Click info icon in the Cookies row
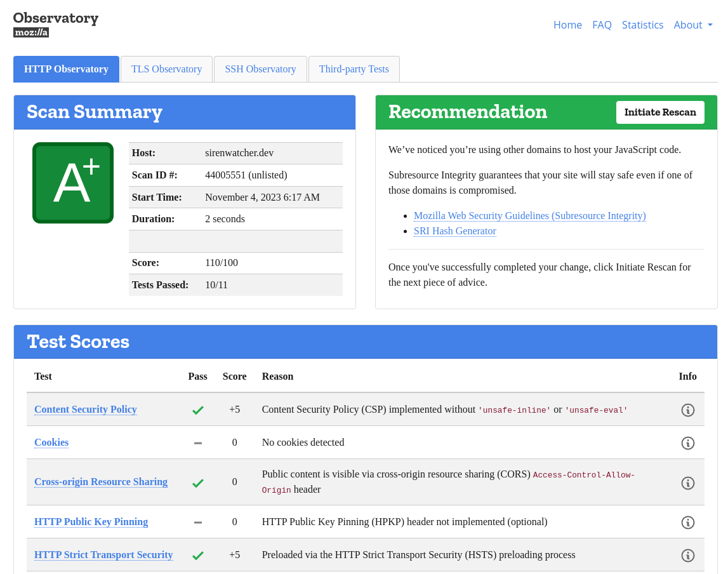 [x=687, y=443]
